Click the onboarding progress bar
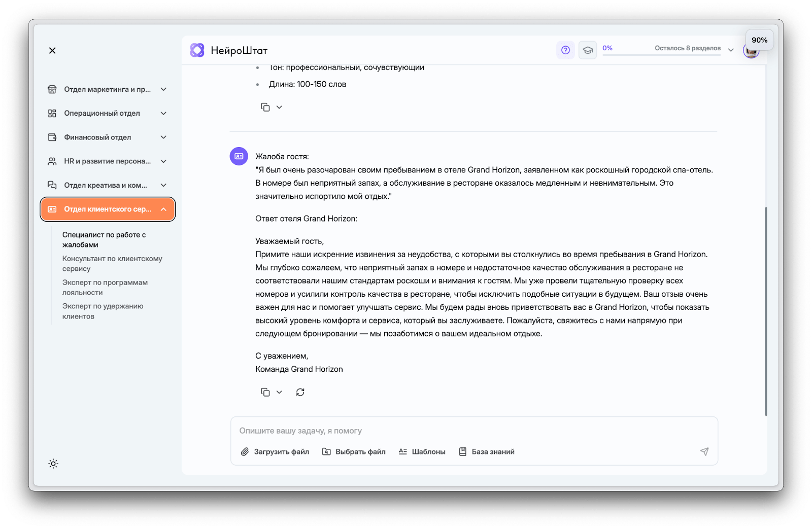Screen dimensions: 812x529 [661, 54]
